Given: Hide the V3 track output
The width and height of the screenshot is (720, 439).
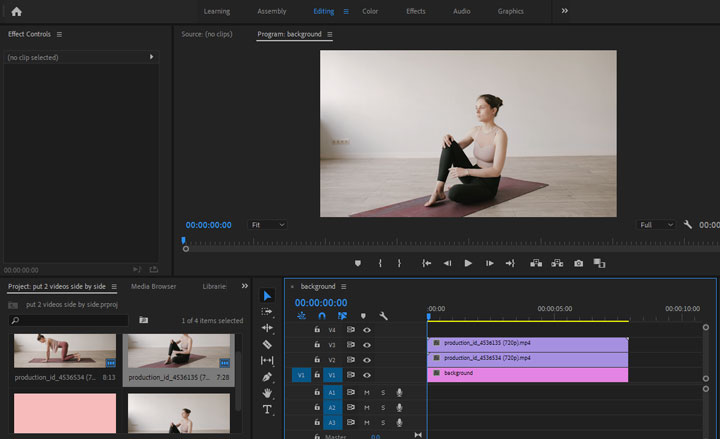Looking at the screenshot, I should point(367,344).
